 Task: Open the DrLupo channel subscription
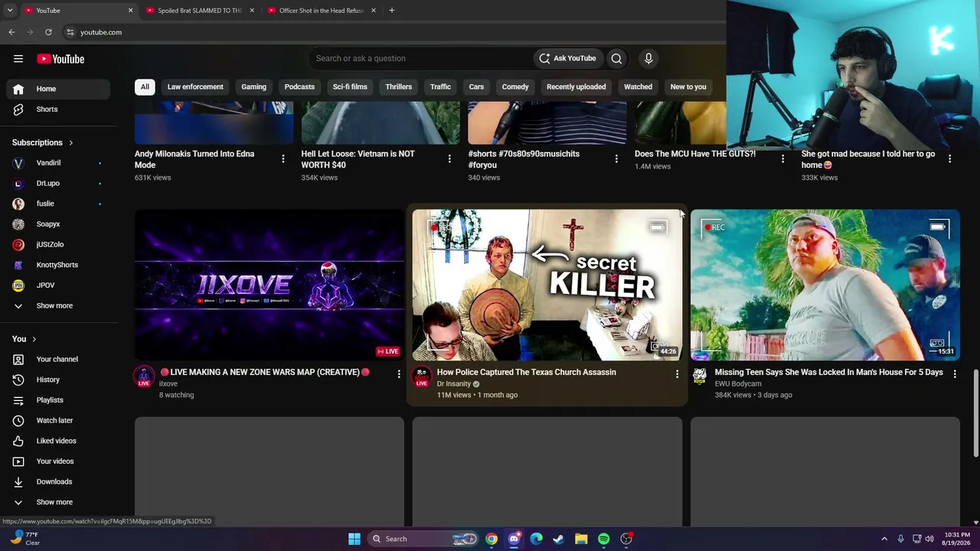[58, 184]
